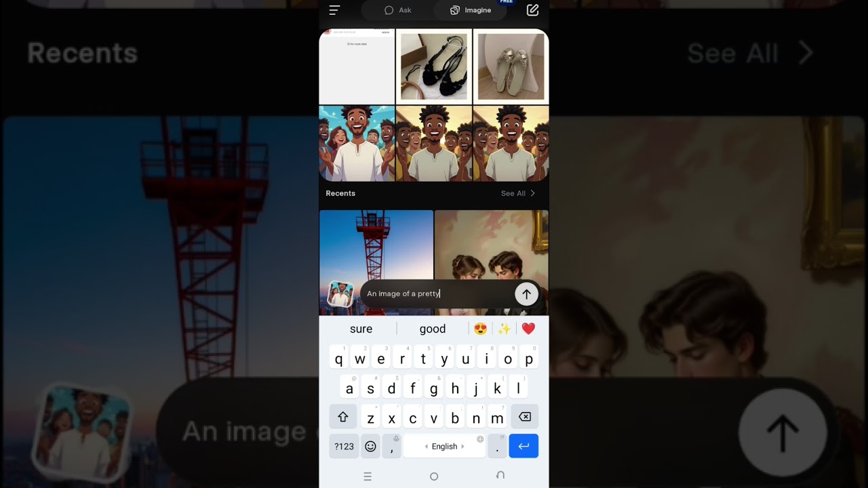
Task: Open the blank screenshot thumbnail
Action: 357,66
